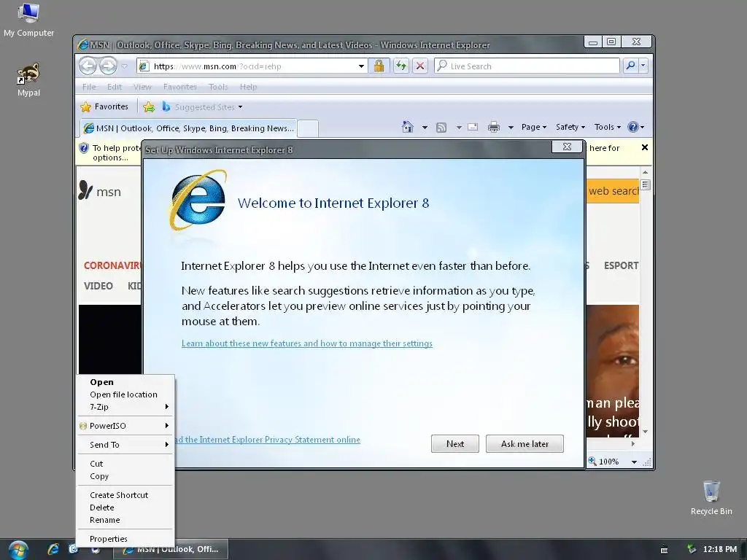
Task: Expand the dropdown arrow next to Feeds icon
Action: tap(459, 127)
